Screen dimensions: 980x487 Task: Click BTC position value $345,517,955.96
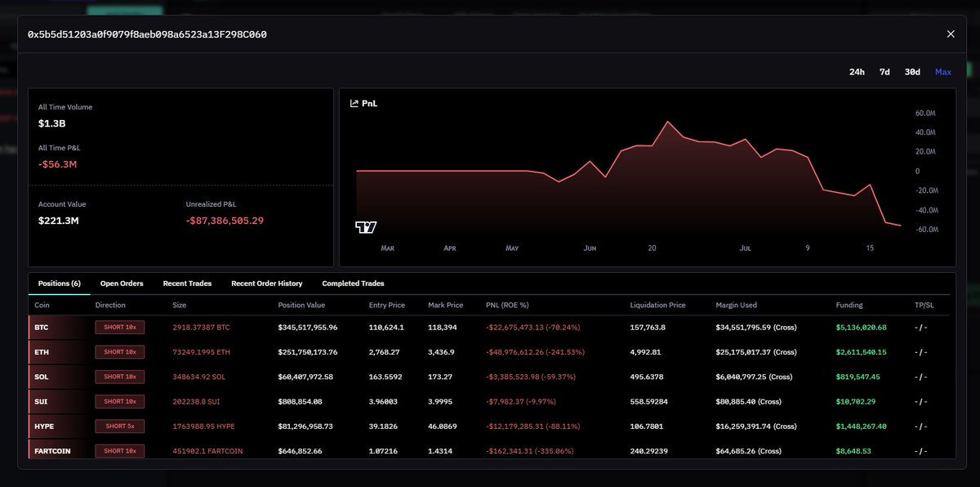[x=308, y=328]
